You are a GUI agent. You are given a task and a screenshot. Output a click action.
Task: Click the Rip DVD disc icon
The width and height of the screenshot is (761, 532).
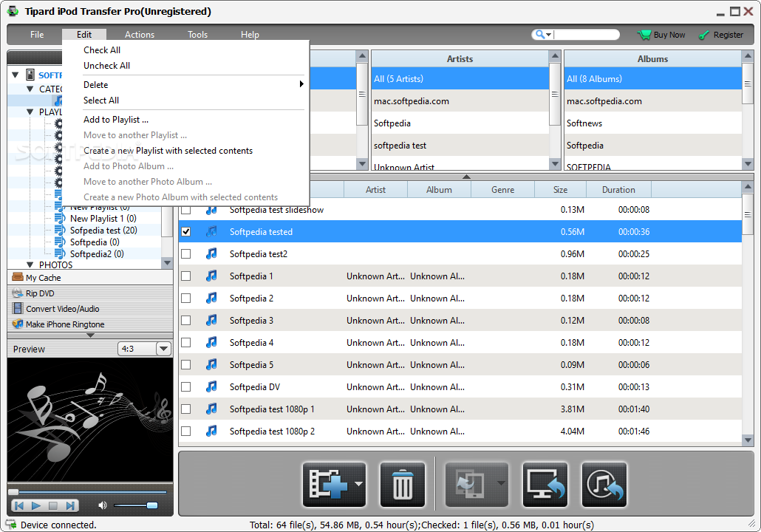(x=18, y=293)
